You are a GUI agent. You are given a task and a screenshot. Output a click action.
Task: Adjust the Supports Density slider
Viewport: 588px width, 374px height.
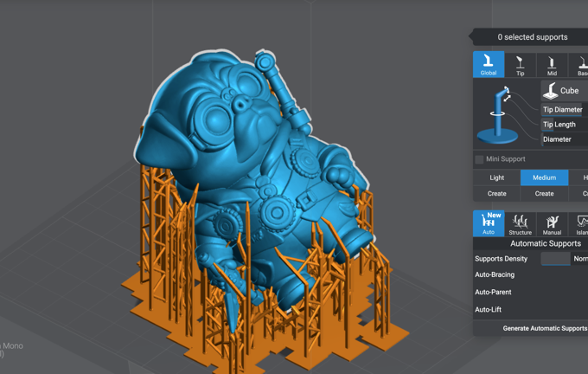(x=555, y=259)
